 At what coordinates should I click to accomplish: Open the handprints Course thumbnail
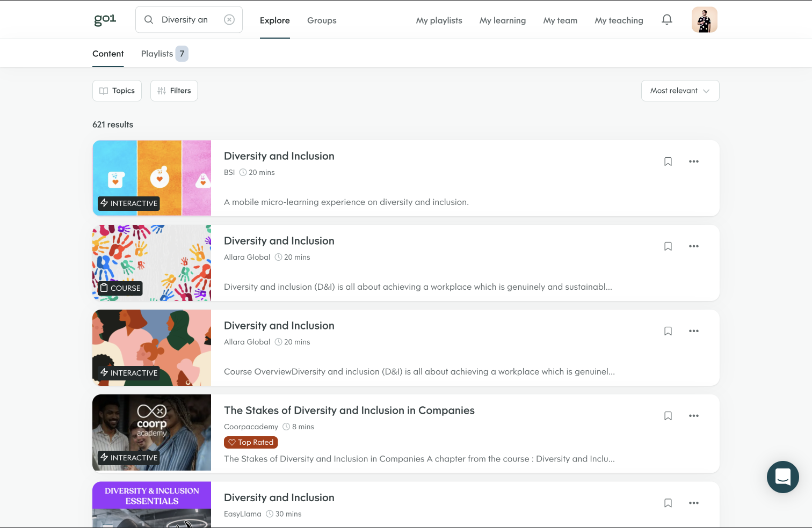[x=151, y=263]
